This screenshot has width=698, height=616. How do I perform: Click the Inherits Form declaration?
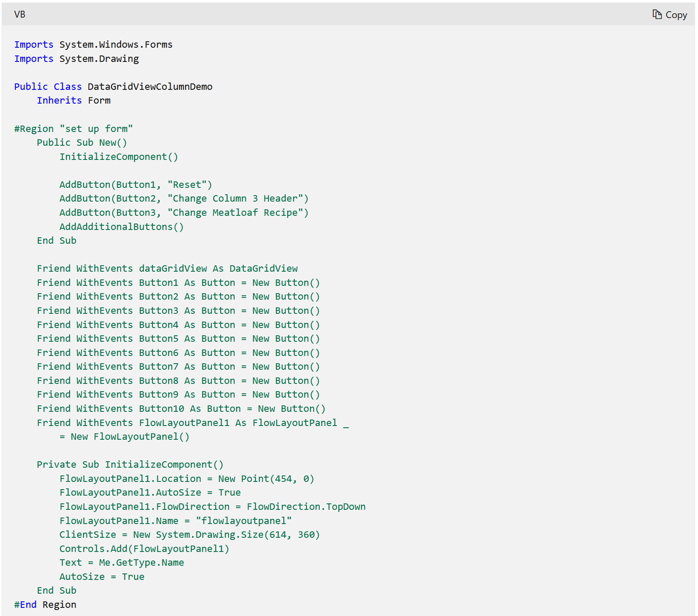coord(73,100)
